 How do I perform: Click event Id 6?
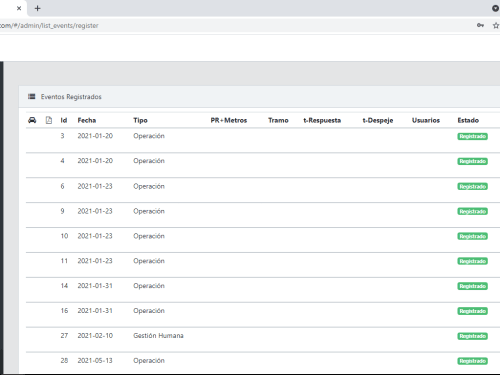pos(62,186)
